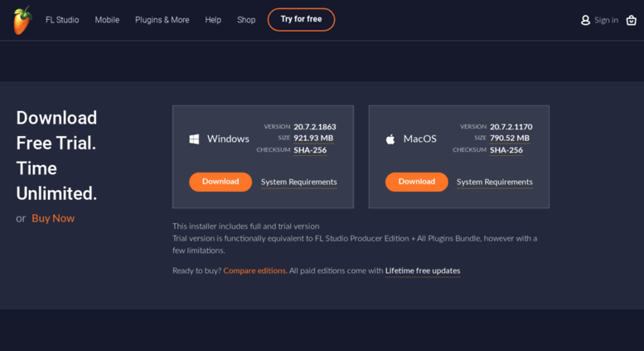Click the Download Free Trial heading

pos(56,155)
